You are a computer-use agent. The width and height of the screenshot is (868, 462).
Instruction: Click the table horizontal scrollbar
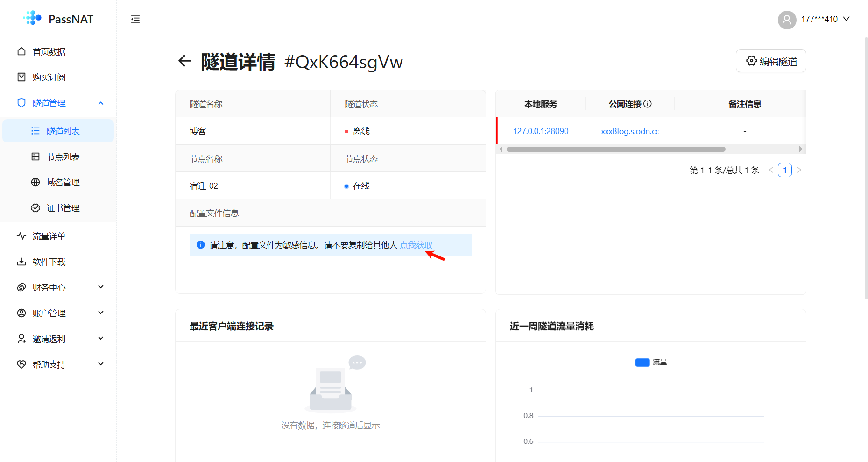[x=615, y=149]
